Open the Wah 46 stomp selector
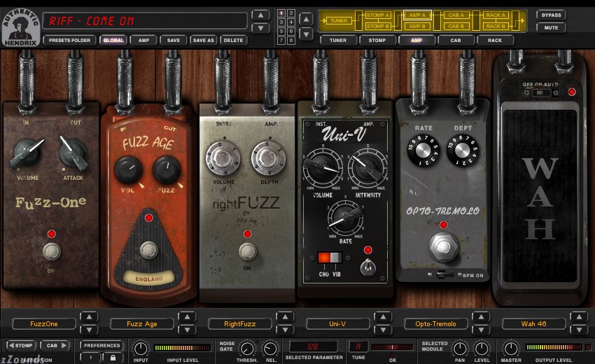The width and height of the screenshot is (595, 364). point(533,324)
